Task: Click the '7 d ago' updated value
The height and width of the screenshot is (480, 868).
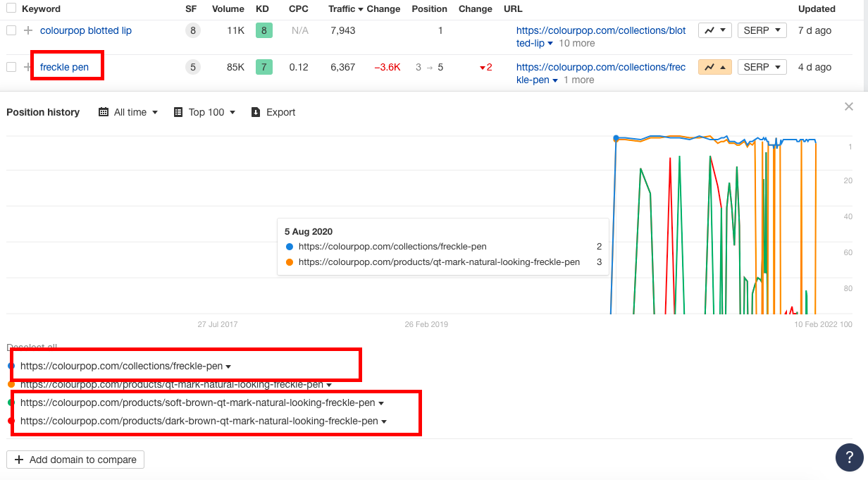Action: [814, 30]
